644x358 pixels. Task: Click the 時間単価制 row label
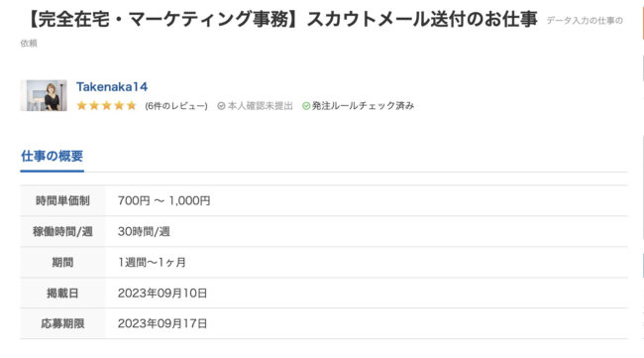pos(62,200)
